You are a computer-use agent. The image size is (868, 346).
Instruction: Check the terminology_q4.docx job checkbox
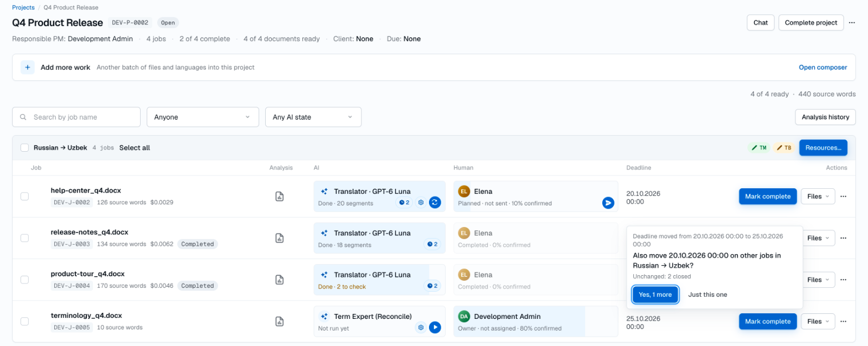tap(24, 321)
